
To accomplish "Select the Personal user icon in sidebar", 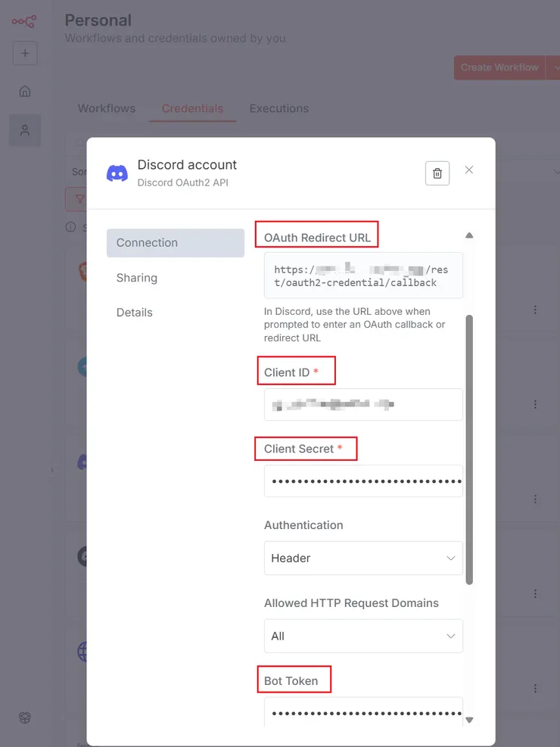I will 25,130.
